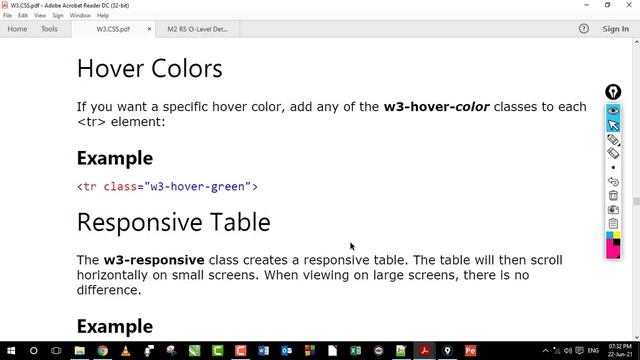Pick the magenta color swatch
The image size is (640, 360).
[x=611, y=250]
